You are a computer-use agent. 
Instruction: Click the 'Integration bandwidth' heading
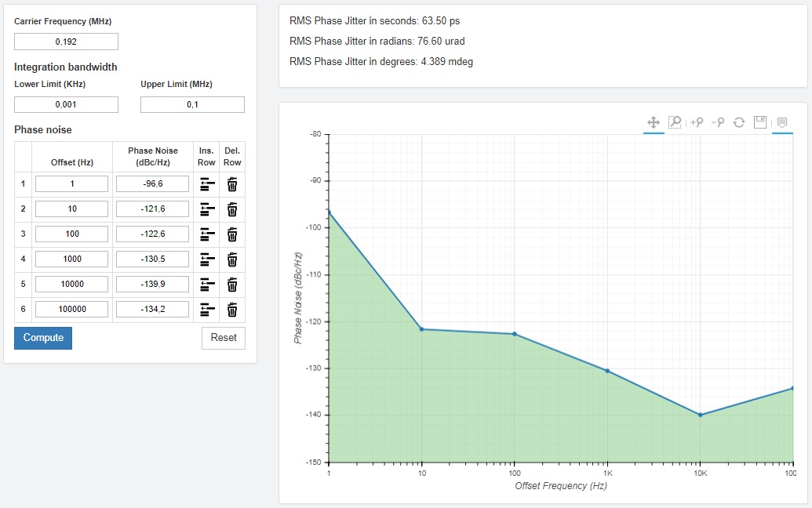(x=65, y=67)
